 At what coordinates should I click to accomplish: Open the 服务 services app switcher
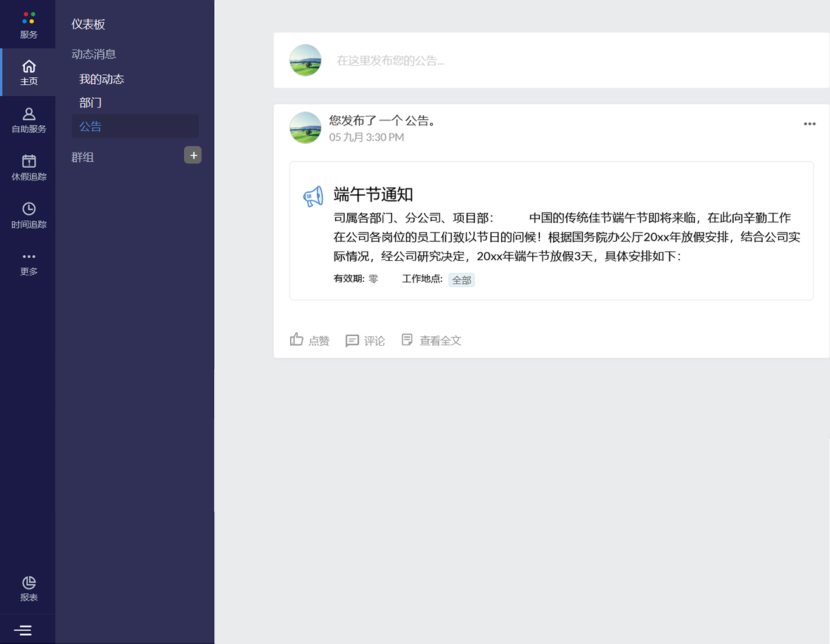click(x=28, y=24)
